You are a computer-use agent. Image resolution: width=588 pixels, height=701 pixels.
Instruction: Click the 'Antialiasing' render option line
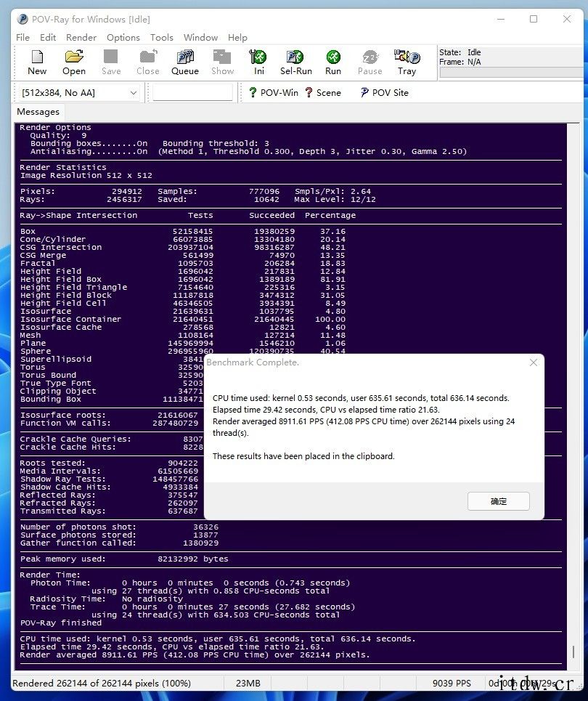pos(248,151)
